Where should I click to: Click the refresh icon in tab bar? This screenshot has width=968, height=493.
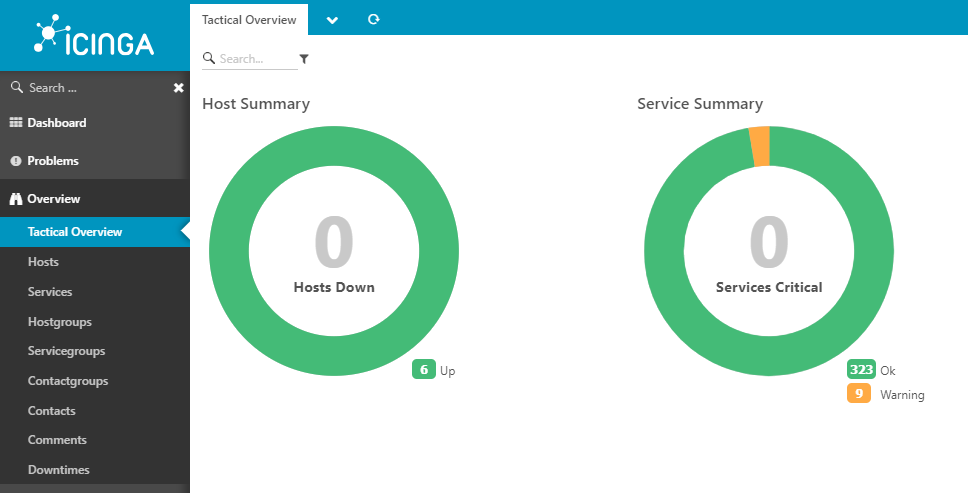373,19
